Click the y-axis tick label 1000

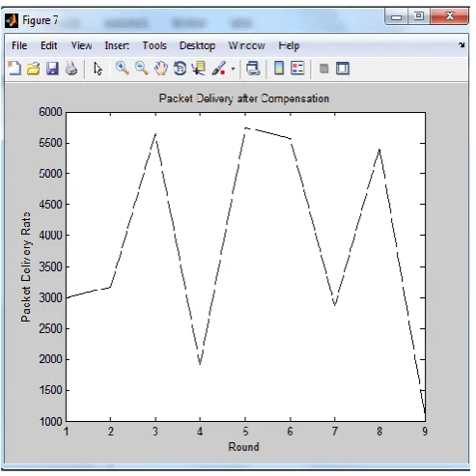click(x=50, y=421)
